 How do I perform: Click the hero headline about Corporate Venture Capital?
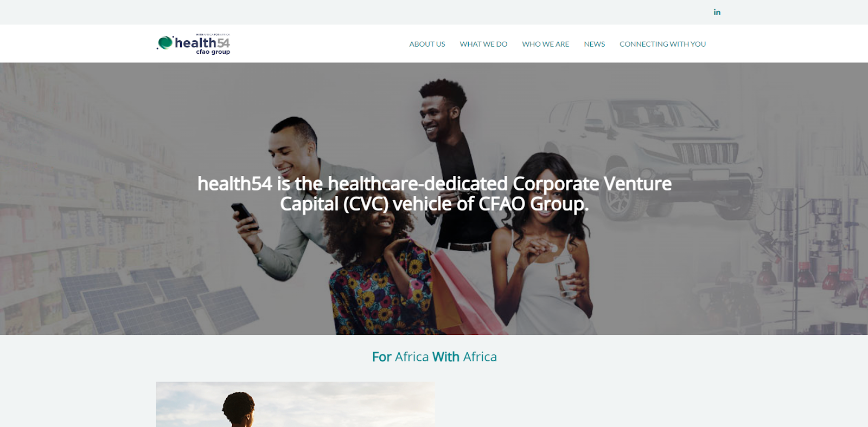[x=434, y=194]
